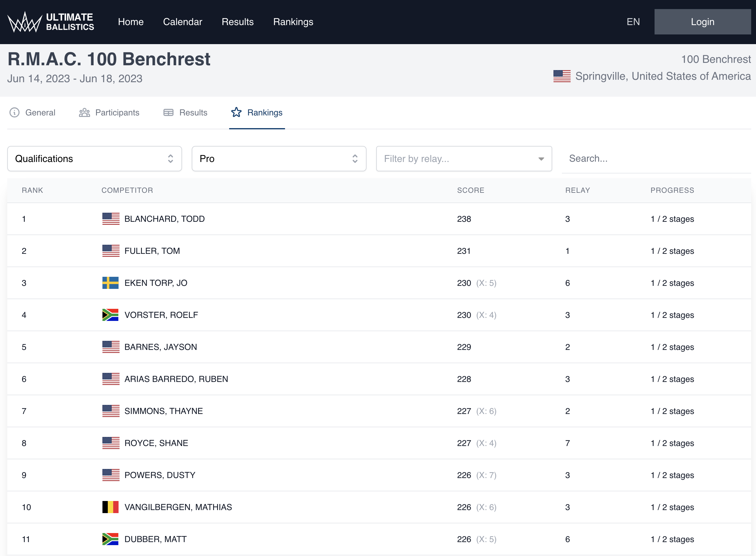
Task: Select competitor POWERS, DUSTY
Action: pos(160,475)
